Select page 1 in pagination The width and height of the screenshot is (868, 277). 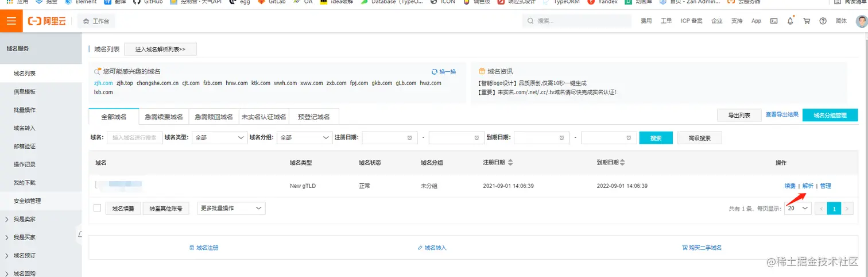[x=835, y=209]
